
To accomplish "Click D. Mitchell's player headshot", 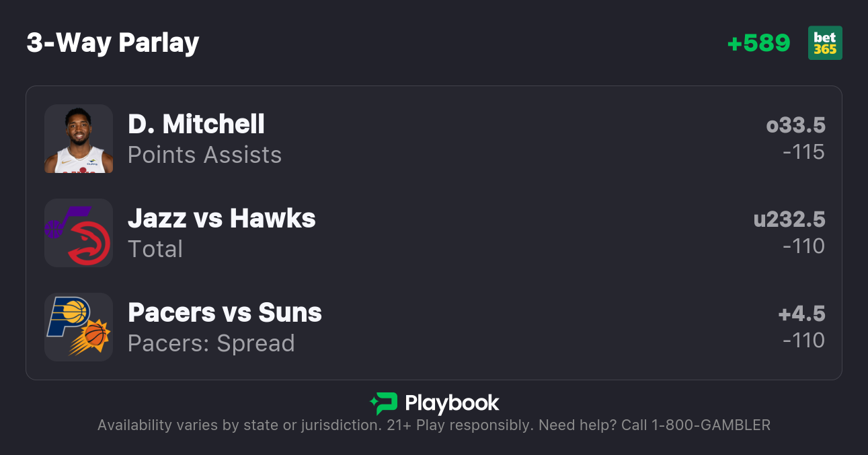I will (79, 139).
